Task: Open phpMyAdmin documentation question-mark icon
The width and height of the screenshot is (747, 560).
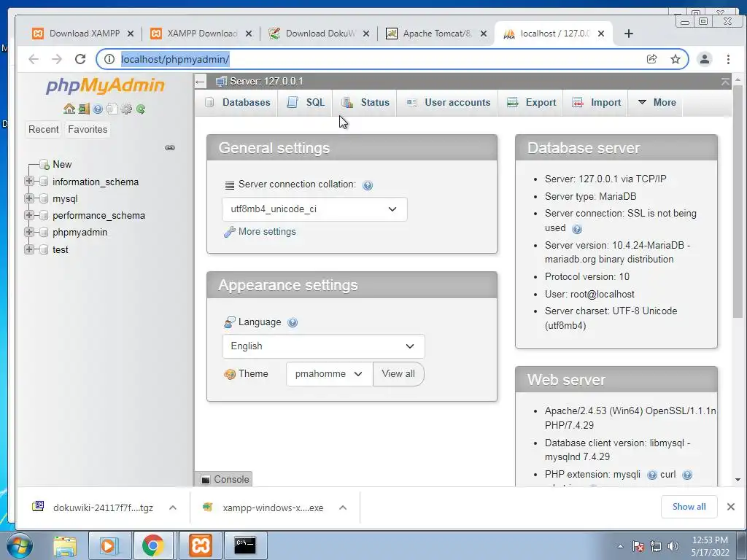Action: coord(98,109)
